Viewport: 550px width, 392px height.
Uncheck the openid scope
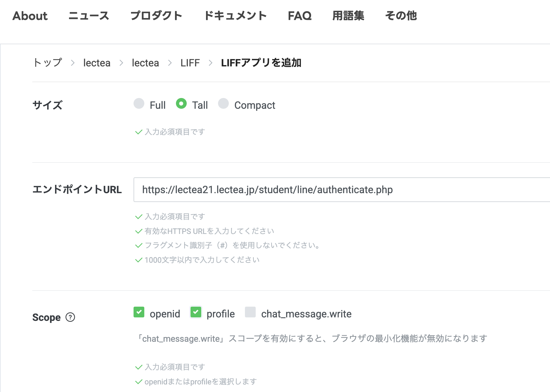(x=139, y=312)
